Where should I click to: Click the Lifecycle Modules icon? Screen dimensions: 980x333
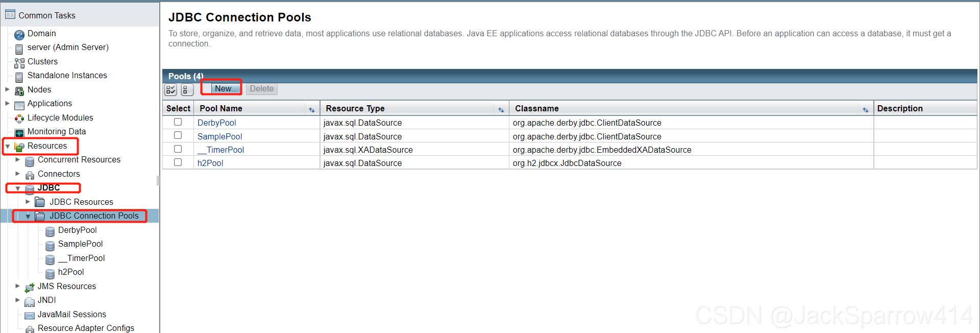coord(19,119)
